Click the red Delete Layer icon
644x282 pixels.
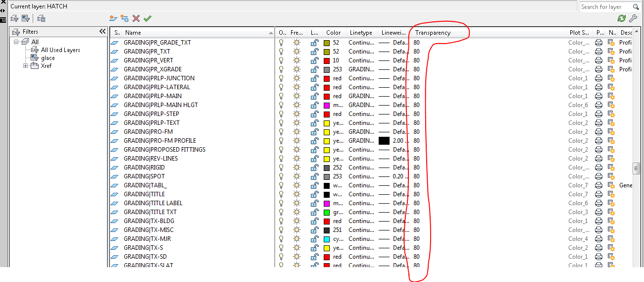pos(136,18)
